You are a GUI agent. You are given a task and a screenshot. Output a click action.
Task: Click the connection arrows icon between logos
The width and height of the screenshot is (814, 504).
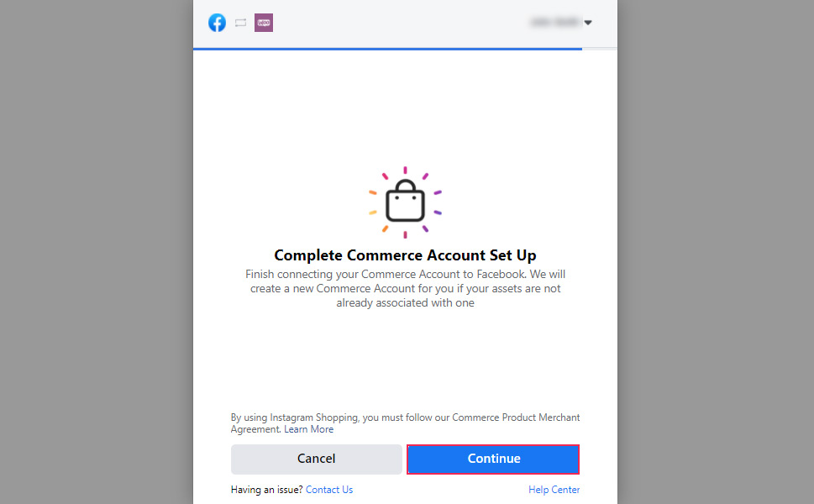(x=240, y=23)
